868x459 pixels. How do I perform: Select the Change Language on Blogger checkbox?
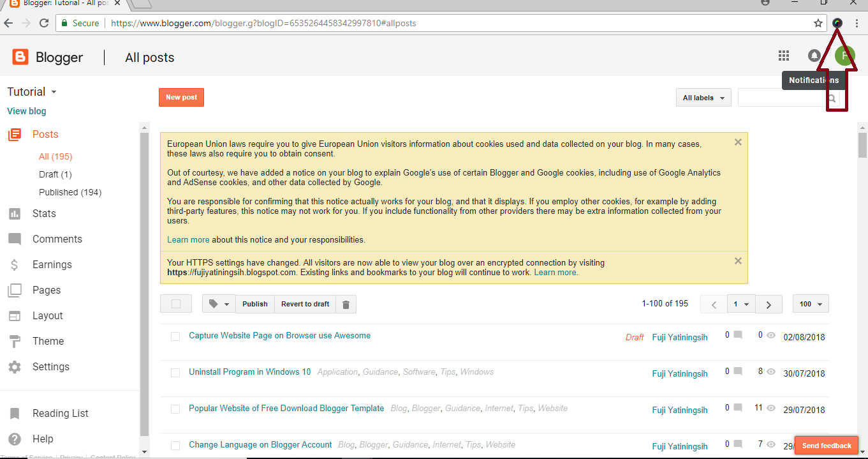pos(175,446)
